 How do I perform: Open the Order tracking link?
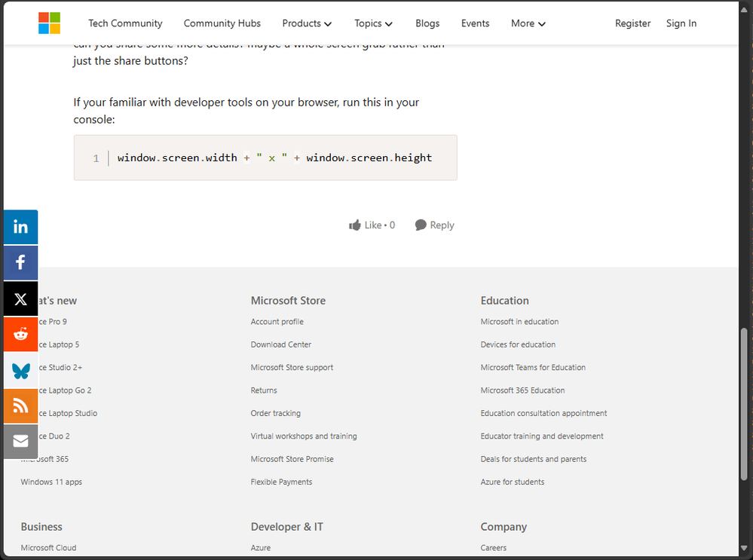pyautogui.click(x=276, y=413)
